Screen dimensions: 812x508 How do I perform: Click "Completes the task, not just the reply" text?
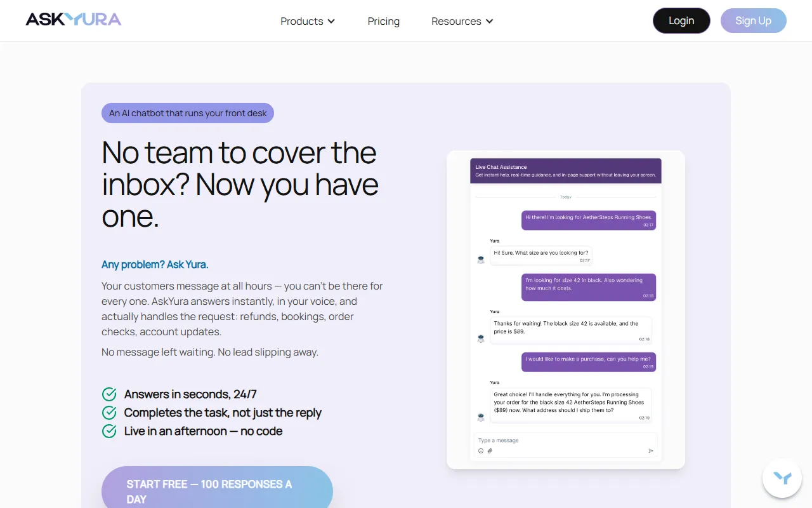223,413
